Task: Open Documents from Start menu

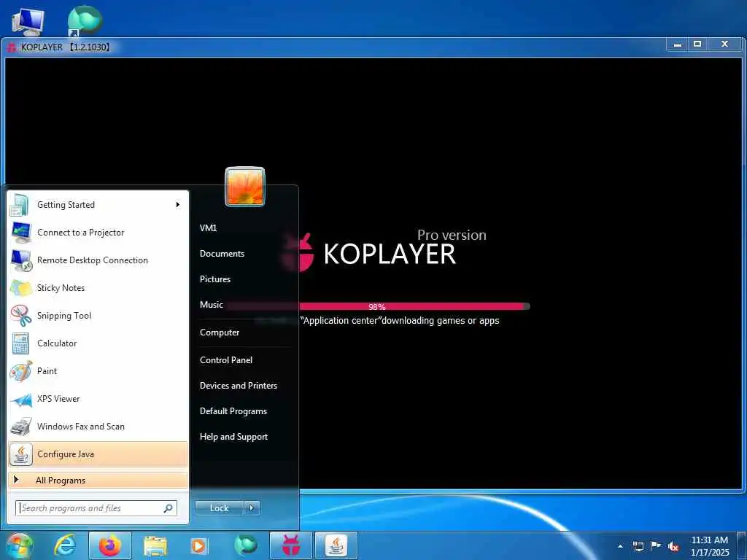Action: click(x=222, y=254)
